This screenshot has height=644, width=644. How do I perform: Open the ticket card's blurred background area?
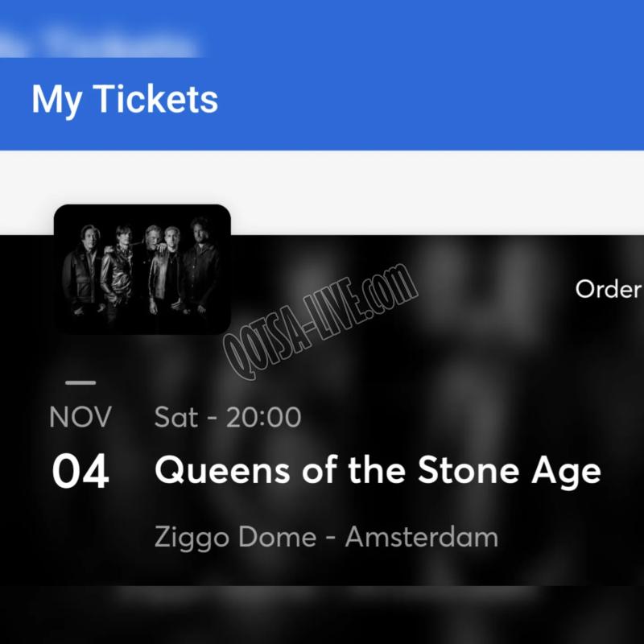click(x=493, y=369)
